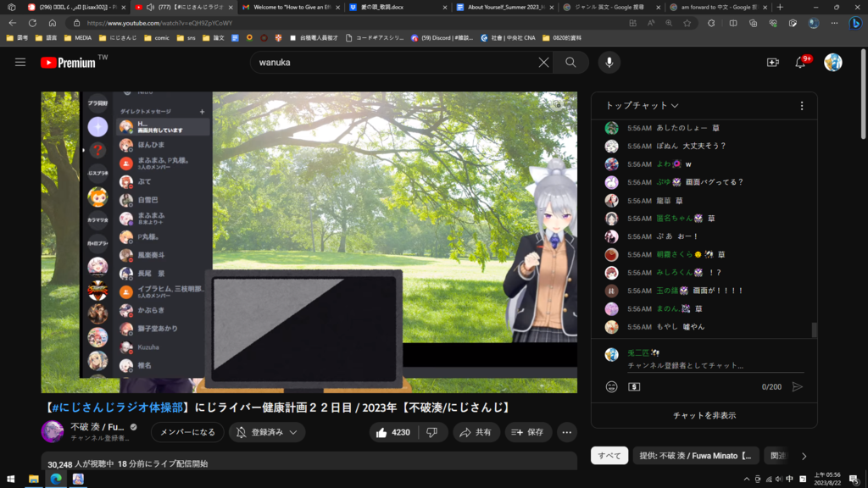Click the video player area
The width and height of the screenshot is (868, 488).
tap(309, 242)
